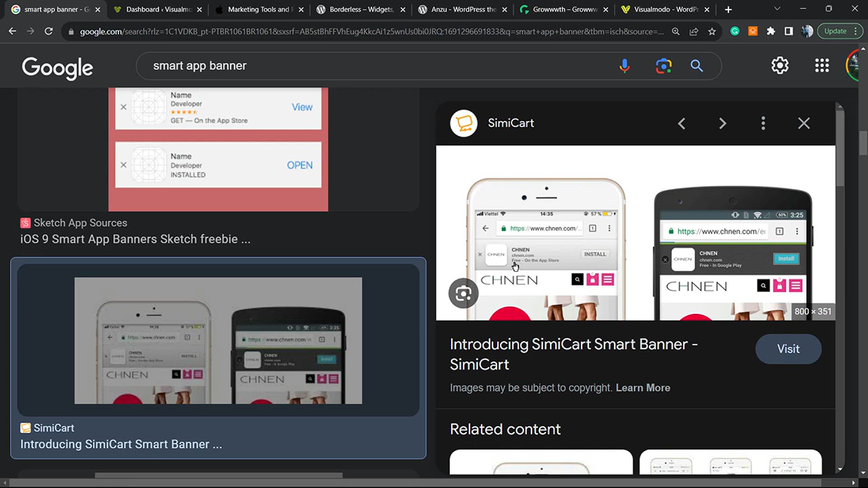Open Introducing SimiCart Smart Banner title link

(x=574, y=354)
